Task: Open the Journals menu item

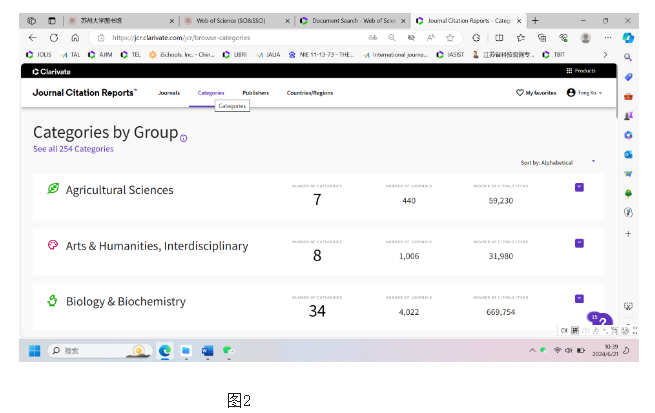Action: tap(169, 93)
